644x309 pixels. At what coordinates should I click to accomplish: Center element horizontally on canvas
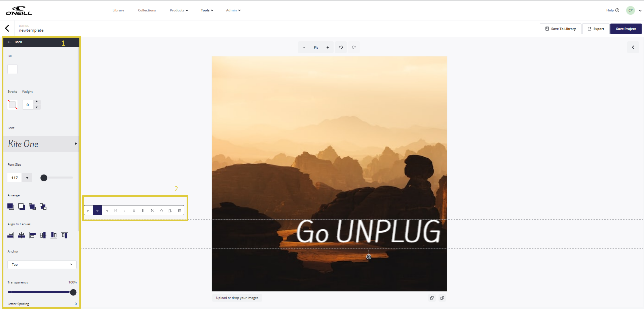(x=22, y=235)
